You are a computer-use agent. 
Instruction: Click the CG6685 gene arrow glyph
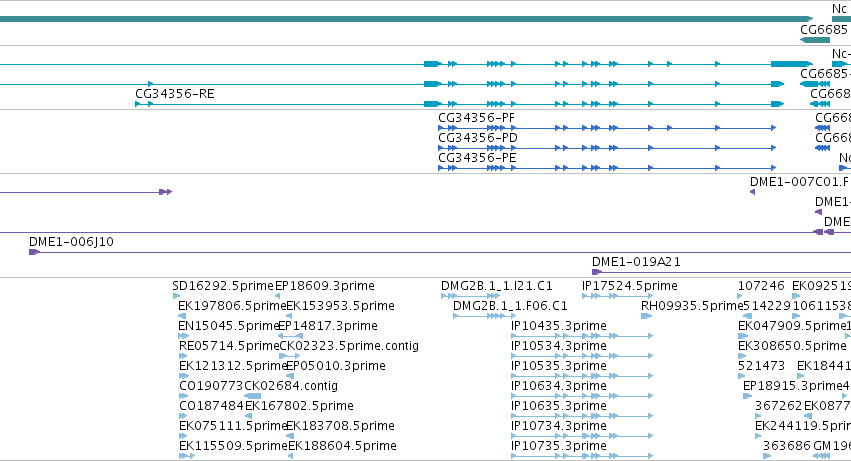(815, 40)
